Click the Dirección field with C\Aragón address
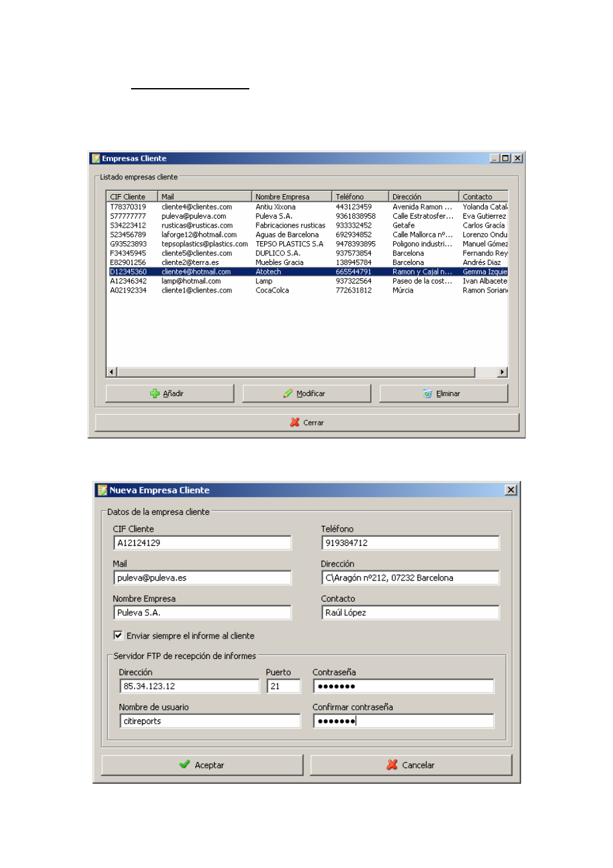Screen dimensions: 613x868 coord(410,577)
